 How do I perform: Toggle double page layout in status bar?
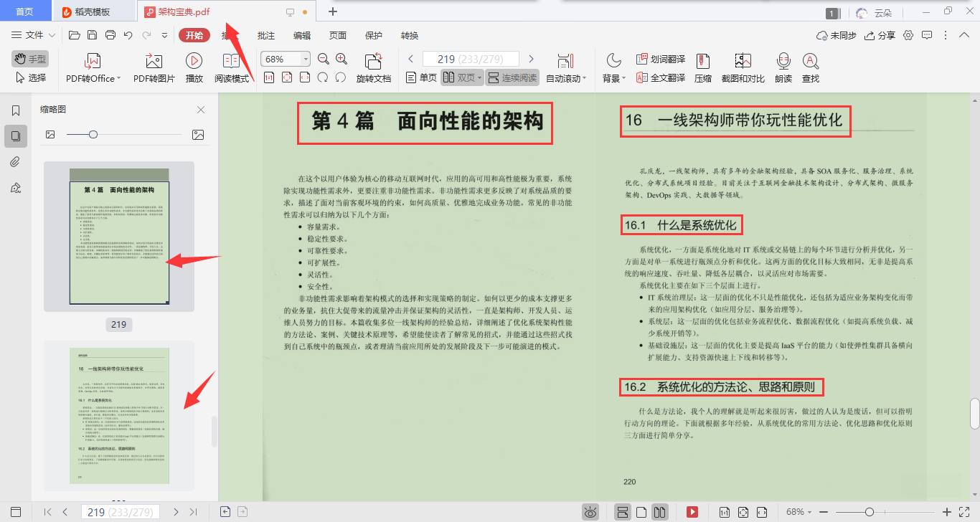click(x=660, y=512)
